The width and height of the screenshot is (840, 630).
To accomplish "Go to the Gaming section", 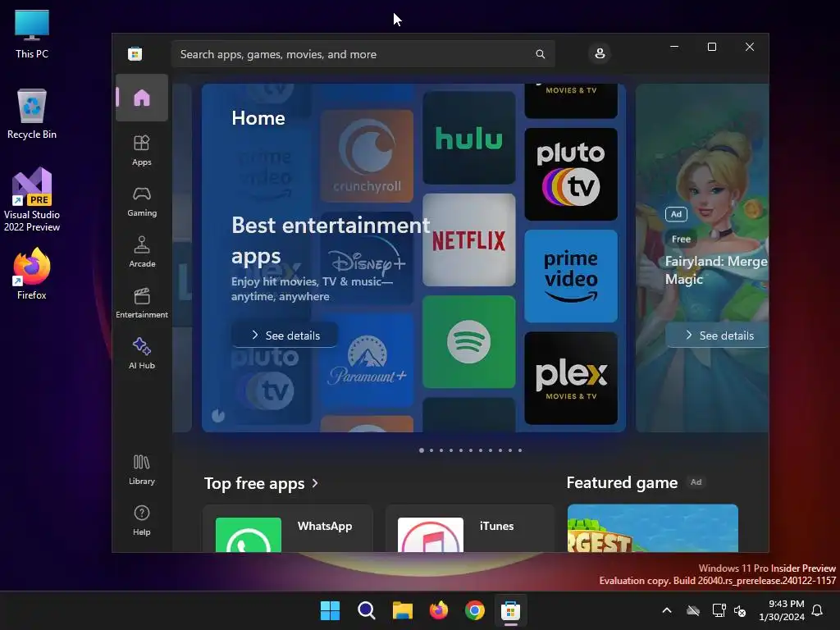I will tap(142, 202).
